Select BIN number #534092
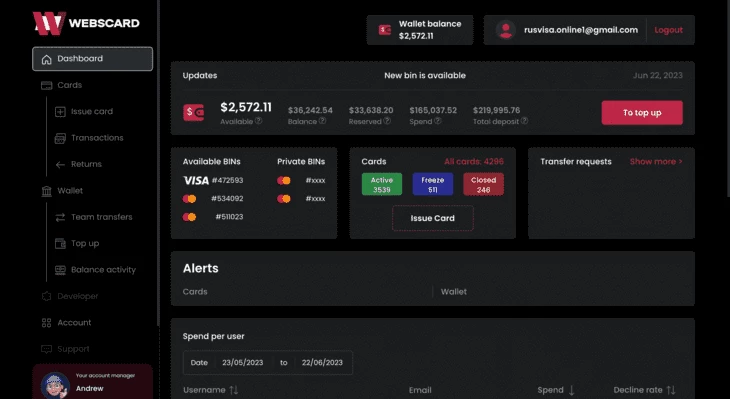 point(227,198)
